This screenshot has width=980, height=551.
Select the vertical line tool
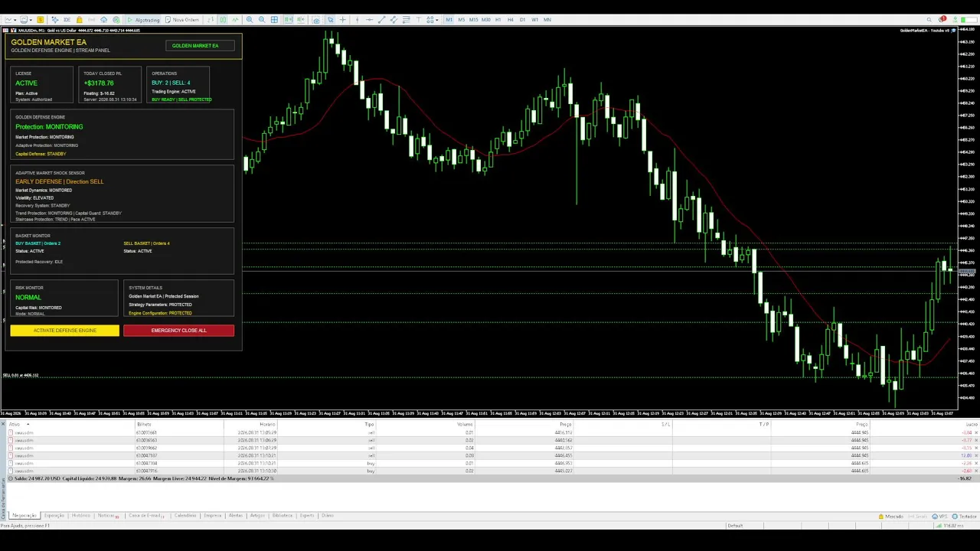(357, 20)
